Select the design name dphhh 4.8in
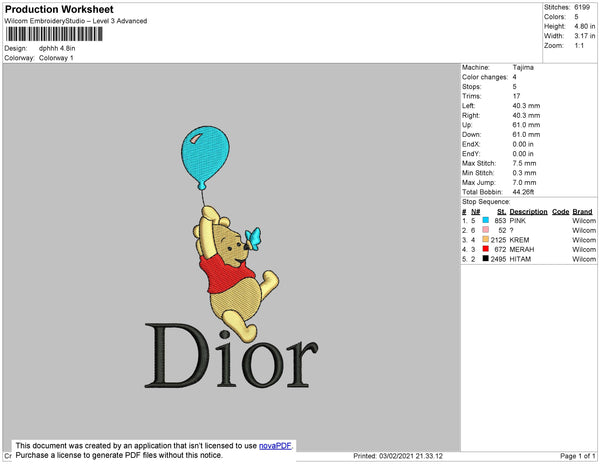600x464 pixels. click(57, 48)
